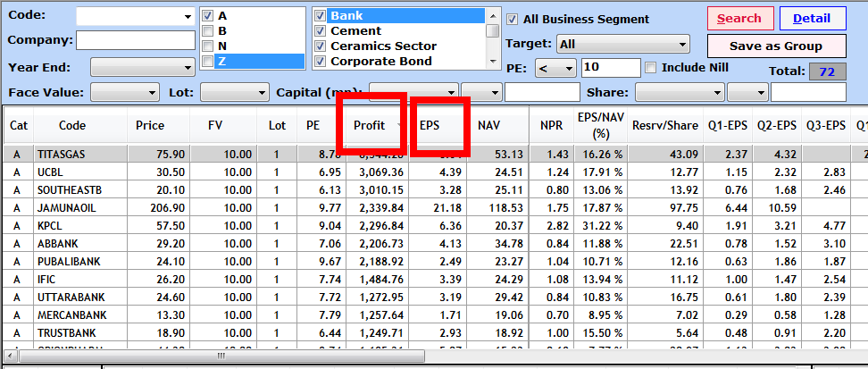Toggle All Business Segment checkbox

coord(513,20)
